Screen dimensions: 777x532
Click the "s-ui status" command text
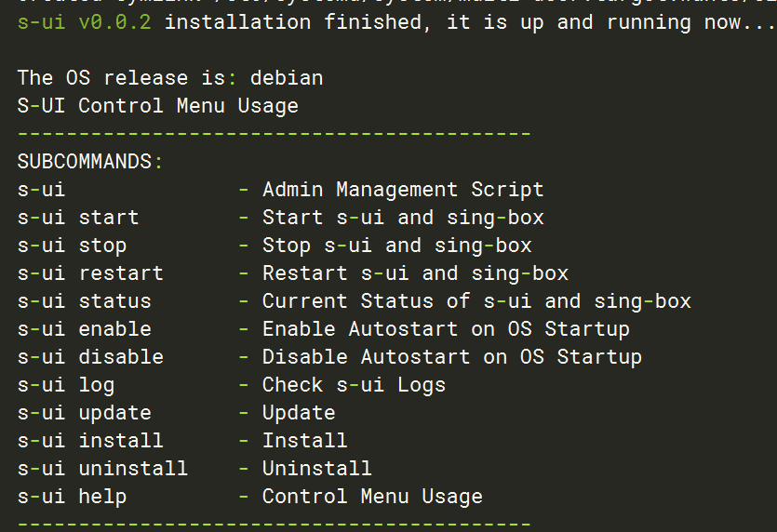[x=84, y=301]
